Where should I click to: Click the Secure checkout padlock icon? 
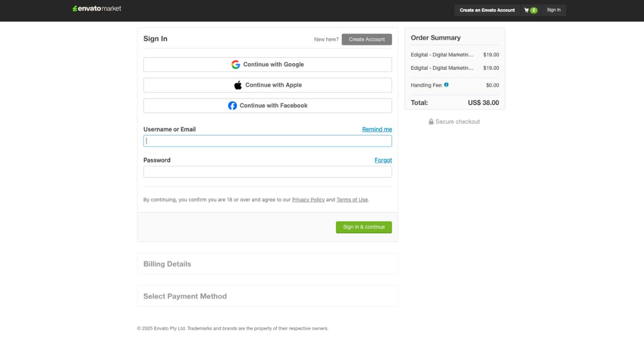[x=431, y=122]
